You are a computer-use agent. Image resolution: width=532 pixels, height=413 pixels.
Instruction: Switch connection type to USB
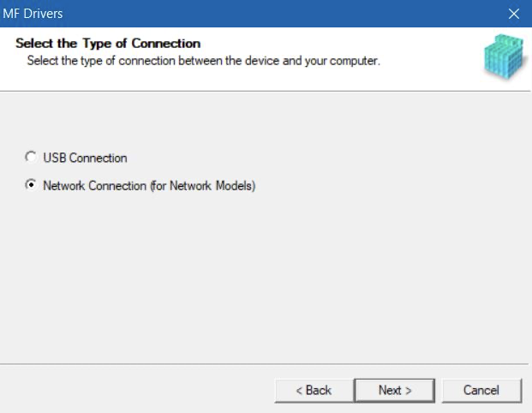31,157
